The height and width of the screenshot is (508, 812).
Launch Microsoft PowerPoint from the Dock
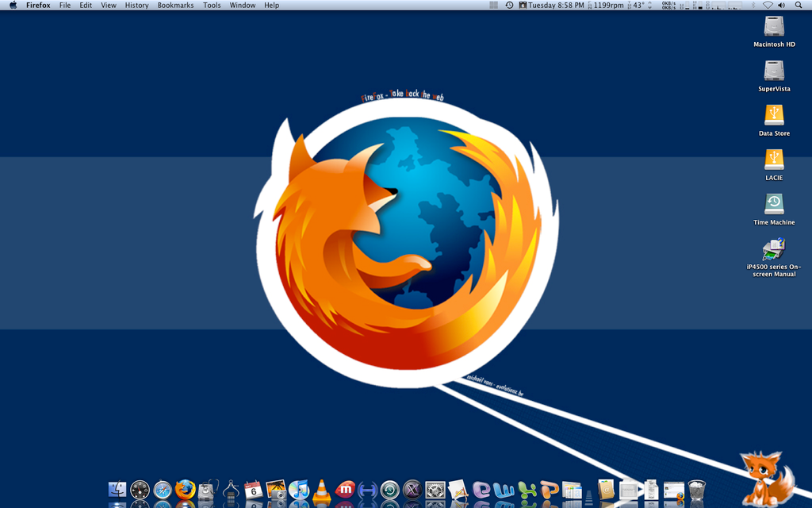coord(550,489)
